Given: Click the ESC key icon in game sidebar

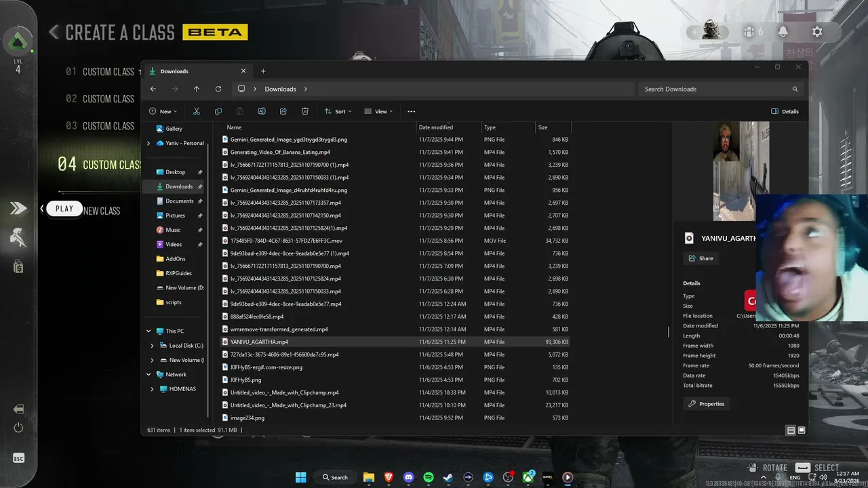Looking at the screenshot, I should (18, 459).
